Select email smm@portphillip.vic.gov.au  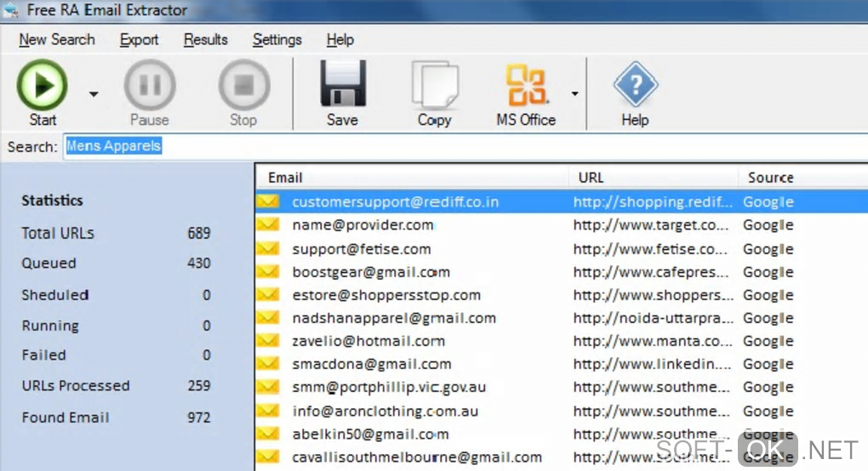(x=389, y=387)
